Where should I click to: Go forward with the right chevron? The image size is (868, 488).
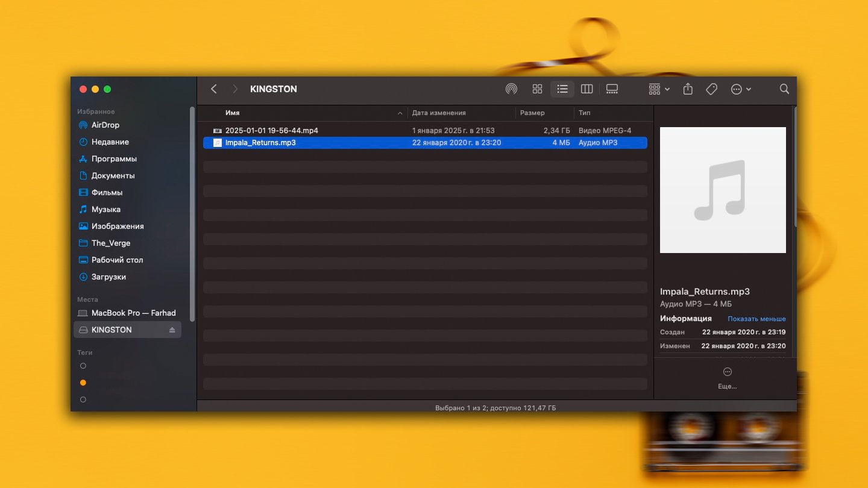point(235,89)
